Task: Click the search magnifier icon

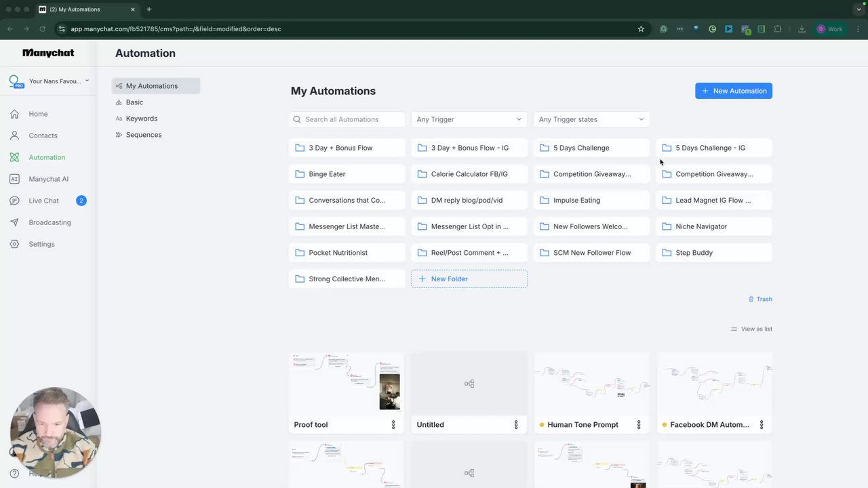Action: (x=297, y=119)
